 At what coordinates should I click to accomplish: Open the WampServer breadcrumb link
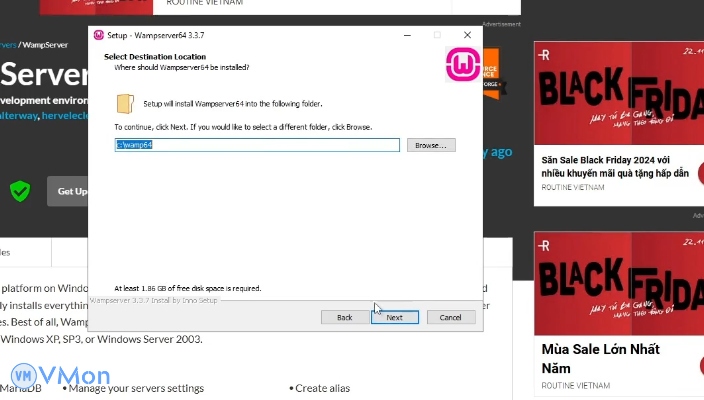(x=45, y=45)
